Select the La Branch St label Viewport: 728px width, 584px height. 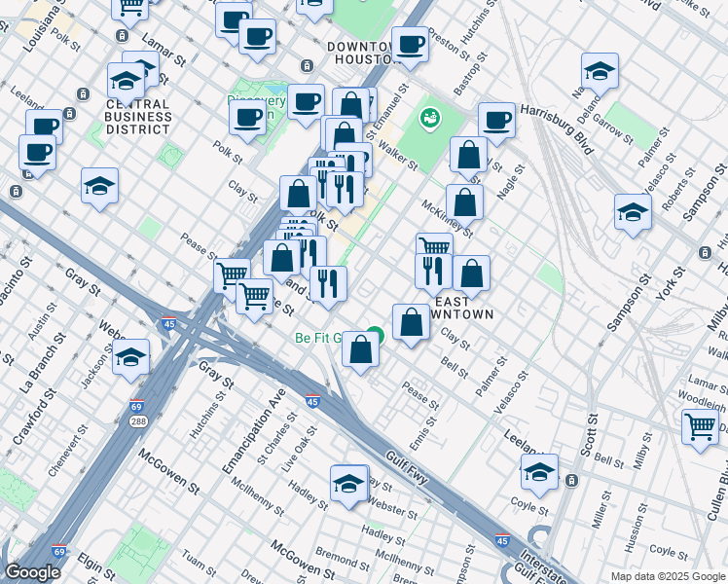pyautogui.click(x=43, y=363)
